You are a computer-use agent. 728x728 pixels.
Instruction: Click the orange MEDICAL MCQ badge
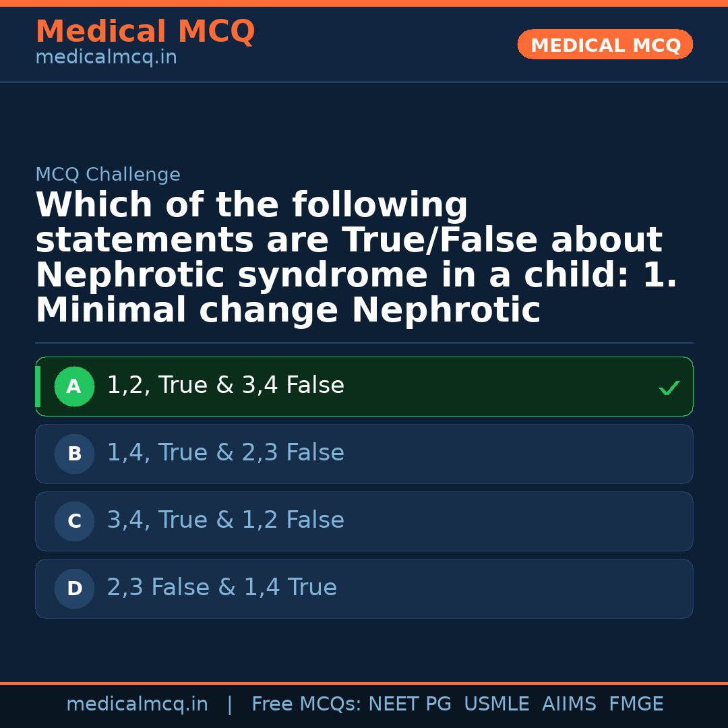[x=605, y=44]
